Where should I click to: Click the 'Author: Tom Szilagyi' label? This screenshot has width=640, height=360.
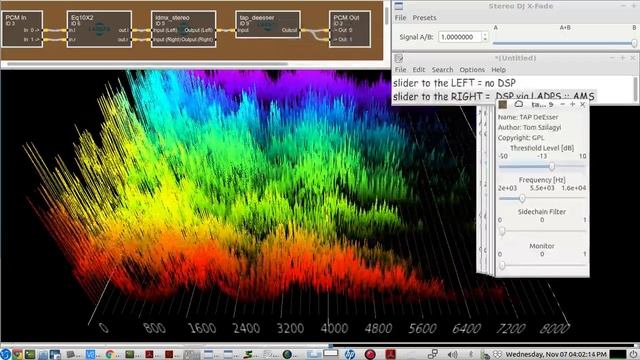point(529,127)
